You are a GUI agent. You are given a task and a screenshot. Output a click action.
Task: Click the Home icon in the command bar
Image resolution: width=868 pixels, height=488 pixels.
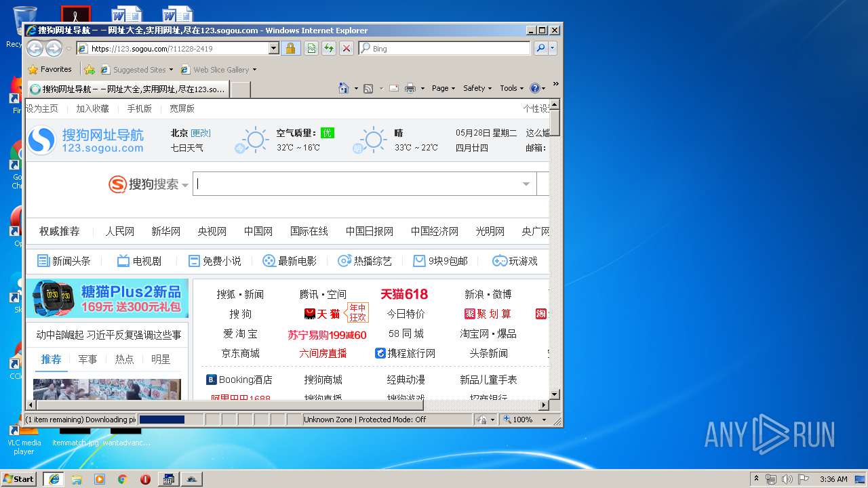344,88
